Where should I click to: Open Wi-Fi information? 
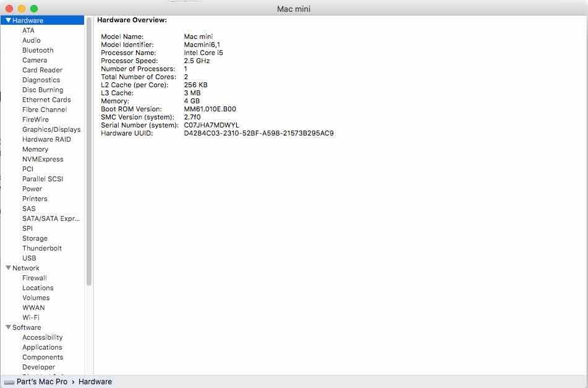tap(31, 317)
